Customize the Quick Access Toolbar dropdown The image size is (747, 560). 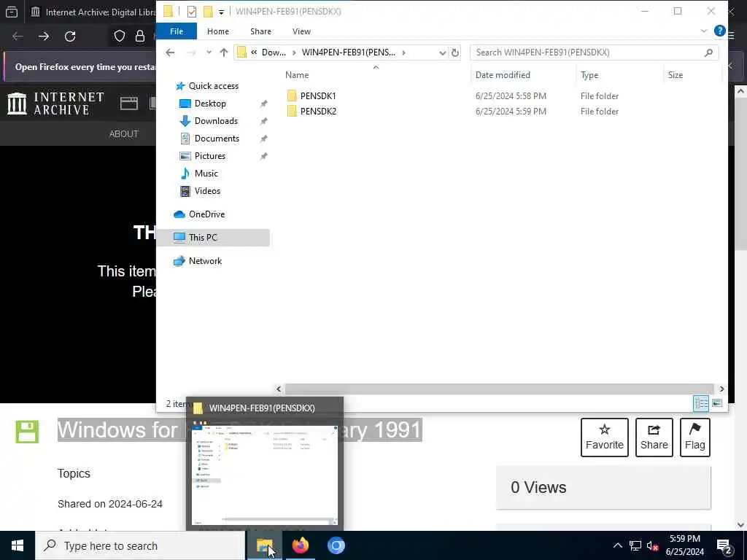coord(221,12)
